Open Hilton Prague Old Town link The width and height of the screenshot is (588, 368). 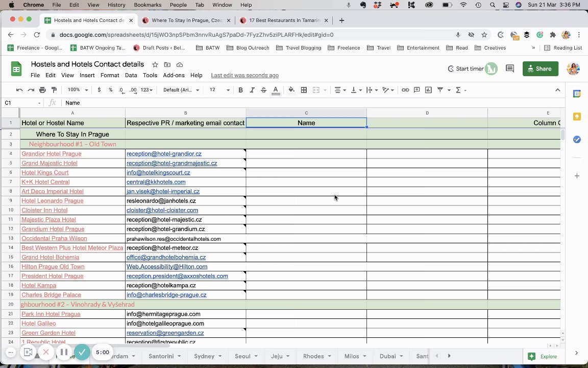pos(53,267)
